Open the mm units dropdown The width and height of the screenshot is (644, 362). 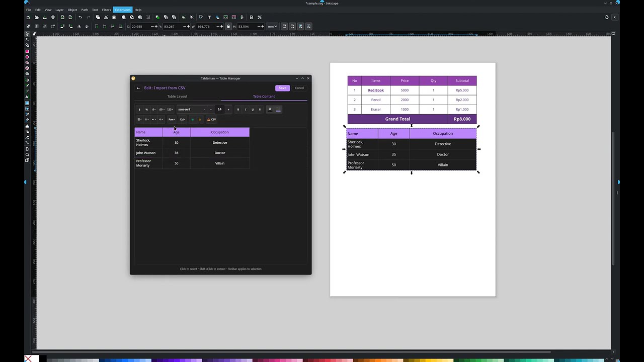point(272,26)
